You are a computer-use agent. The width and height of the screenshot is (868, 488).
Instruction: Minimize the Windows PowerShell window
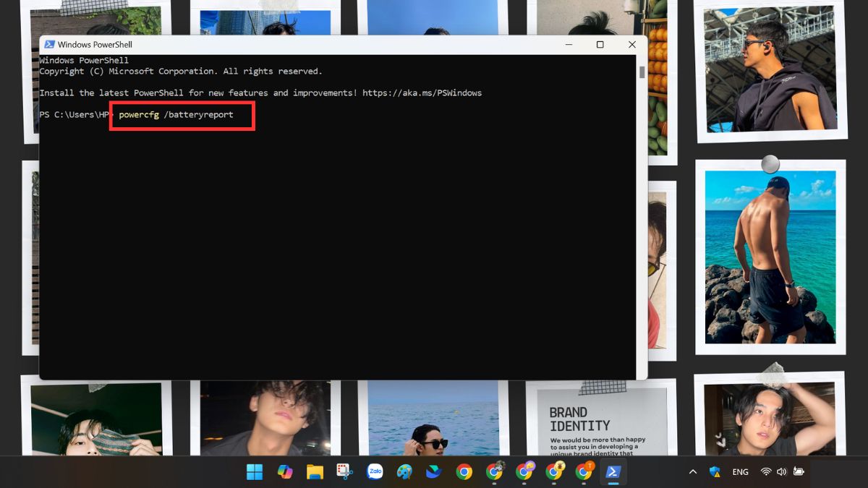pos(567,45)
